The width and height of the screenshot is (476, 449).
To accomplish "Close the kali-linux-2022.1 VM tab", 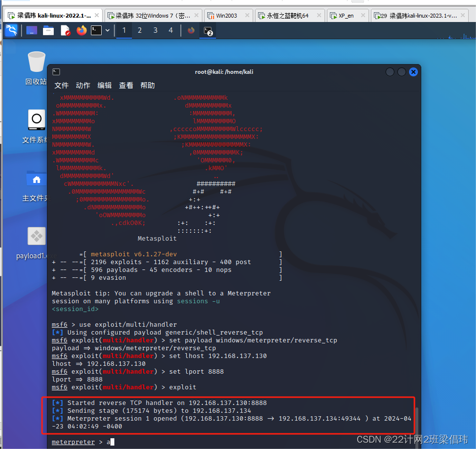I will click(97, 15).
